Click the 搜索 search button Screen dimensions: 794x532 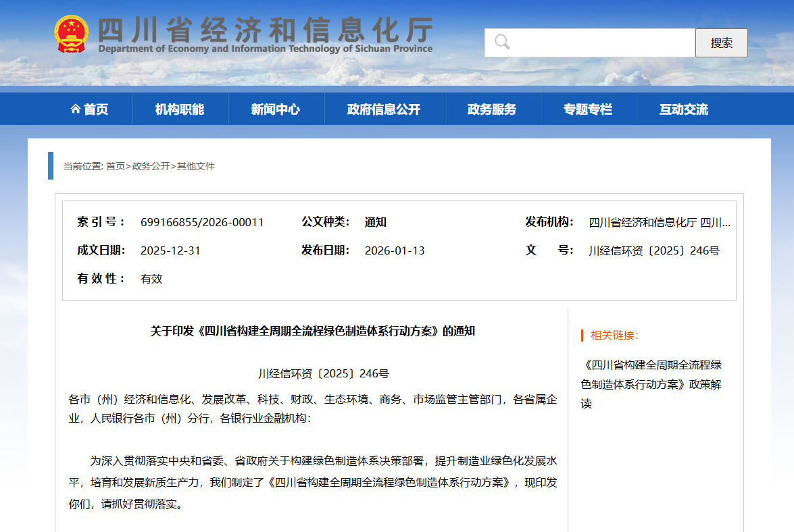721,43
